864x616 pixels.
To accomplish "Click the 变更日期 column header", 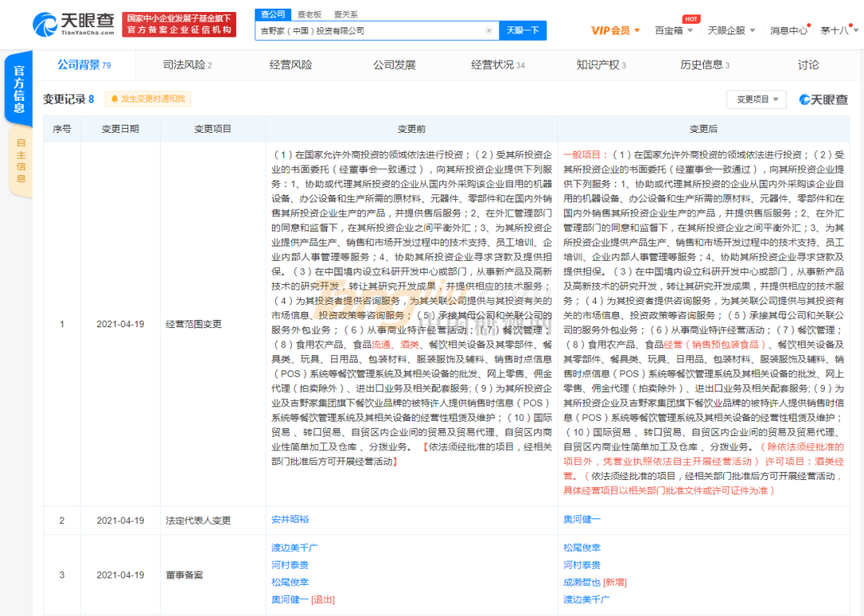I will pyautogui.click(x=120, y=129).
